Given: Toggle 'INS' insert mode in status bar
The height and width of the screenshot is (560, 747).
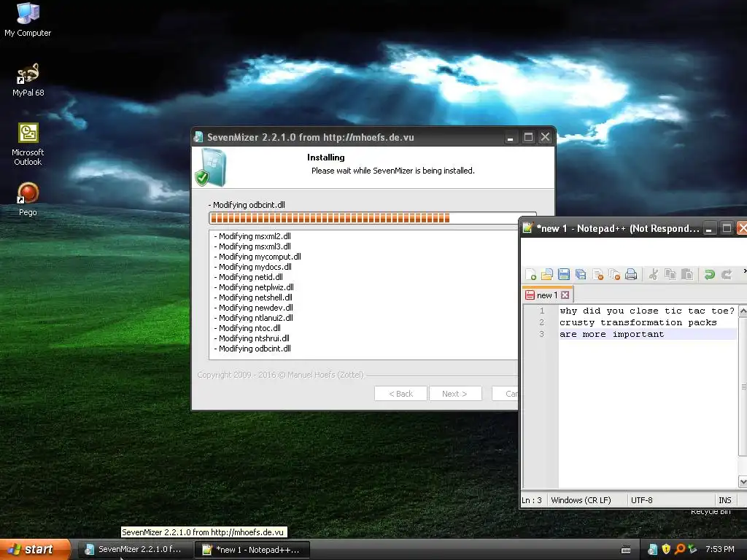Looking at the screenshot, I should 724,500.
